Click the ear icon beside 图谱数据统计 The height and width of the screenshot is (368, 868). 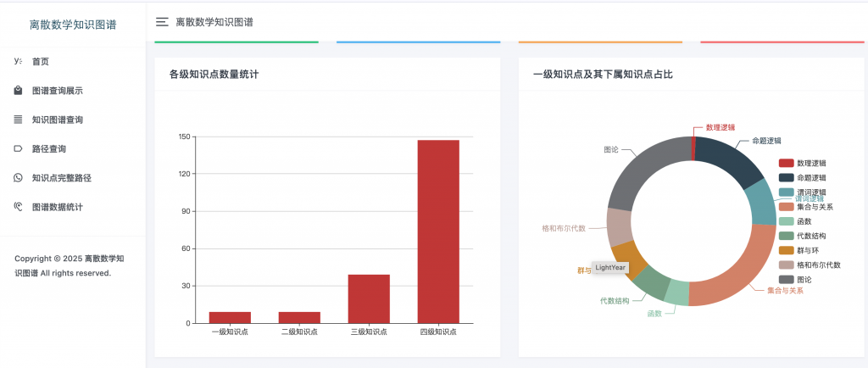18,207
